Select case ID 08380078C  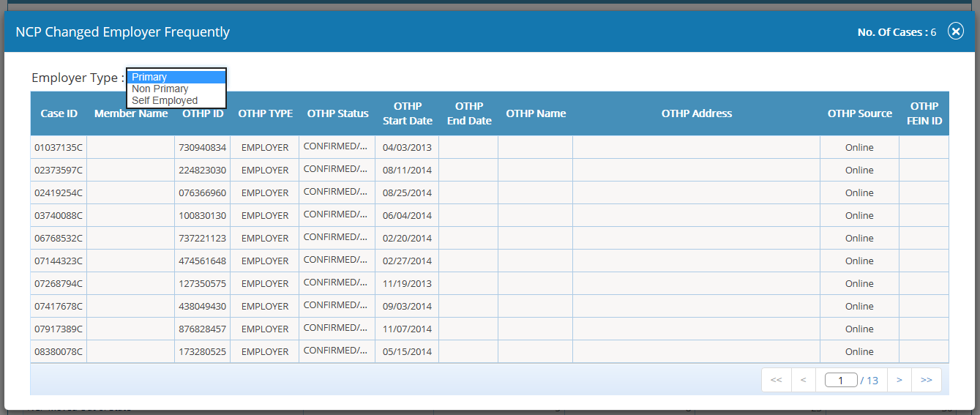59,351
